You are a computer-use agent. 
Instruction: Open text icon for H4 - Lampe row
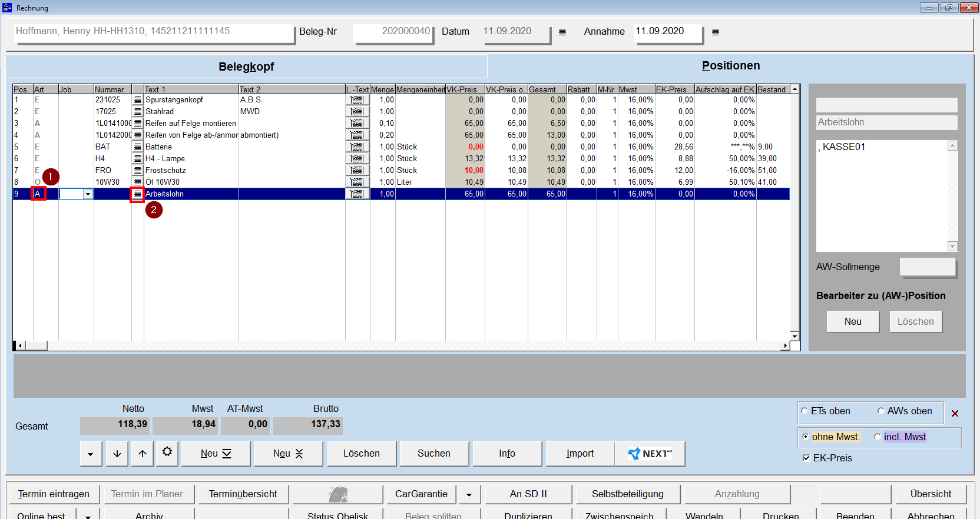pyautogui.click(x=138, y=159)
